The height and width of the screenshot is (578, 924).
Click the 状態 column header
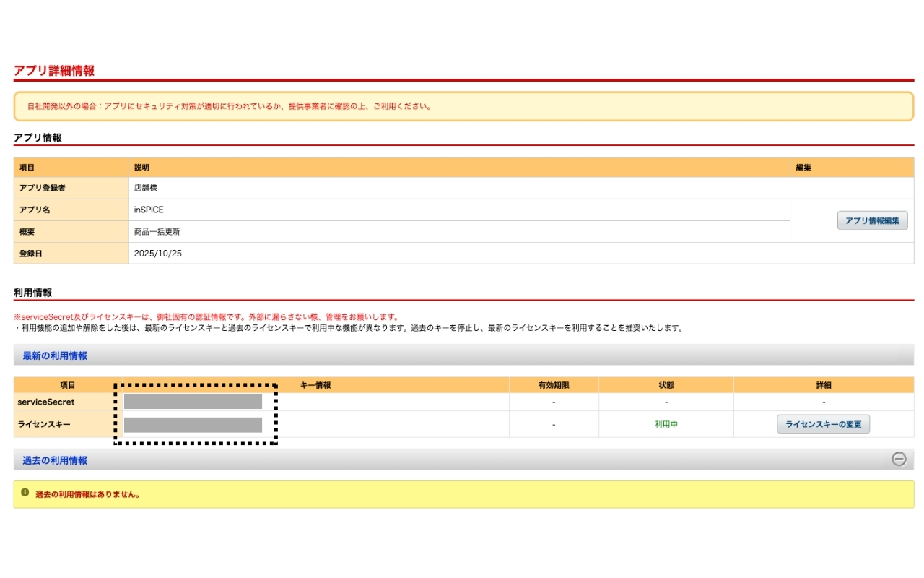tap(666, 384)
